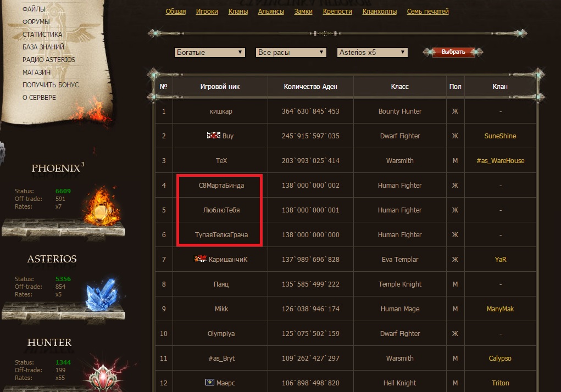Viewport: 561px width, 392px height.
Task: Open the #as_WareHouse clan link
Action: pos(500,160)
